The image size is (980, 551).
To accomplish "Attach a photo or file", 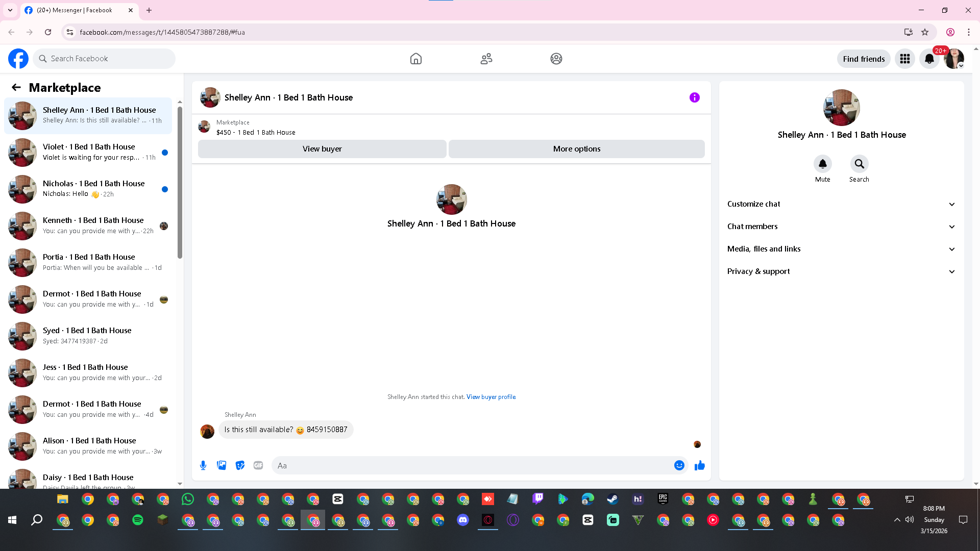I will tap(222, 465).
